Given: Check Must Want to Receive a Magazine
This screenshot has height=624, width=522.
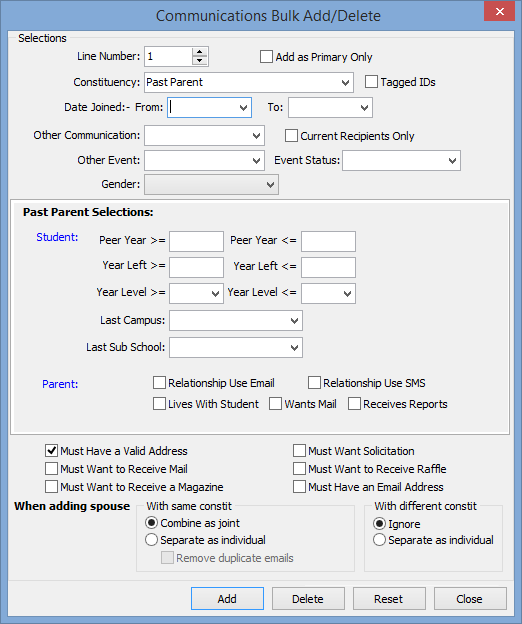Looking at the screenshot, I should (51, 487).
